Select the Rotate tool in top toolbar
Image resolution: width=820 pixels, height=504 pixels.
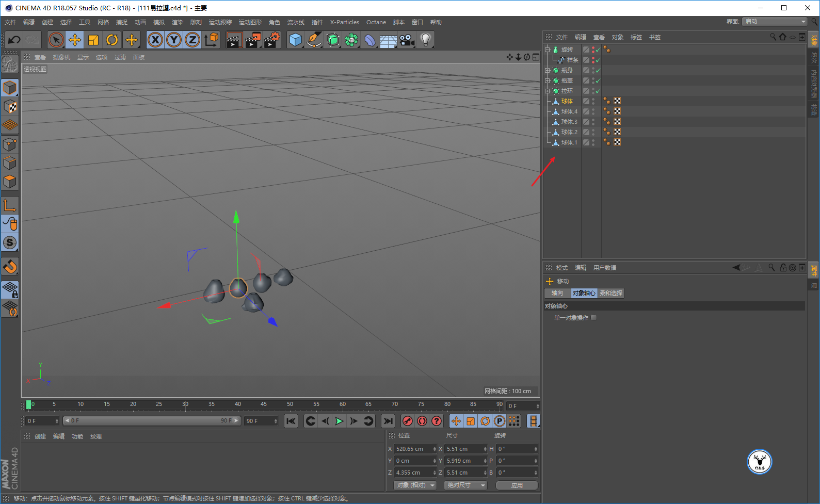pos(112,40)
